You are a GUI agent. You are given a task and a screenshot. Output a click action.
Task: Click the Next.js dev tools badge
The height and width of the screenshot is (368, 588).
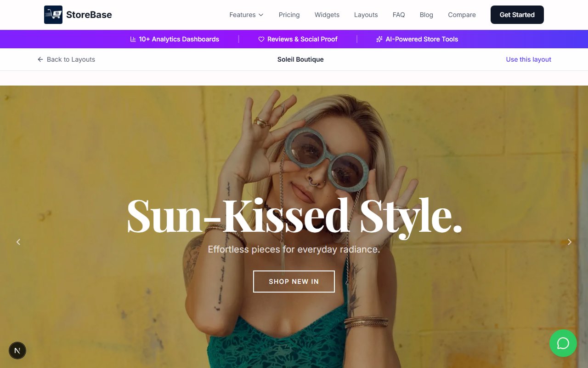[x=17, y=351]
